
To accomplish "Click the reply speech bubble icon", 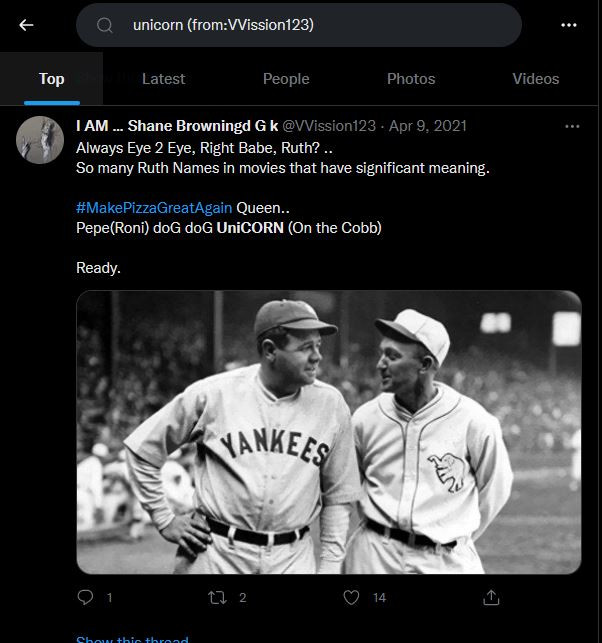I will 86,597.
